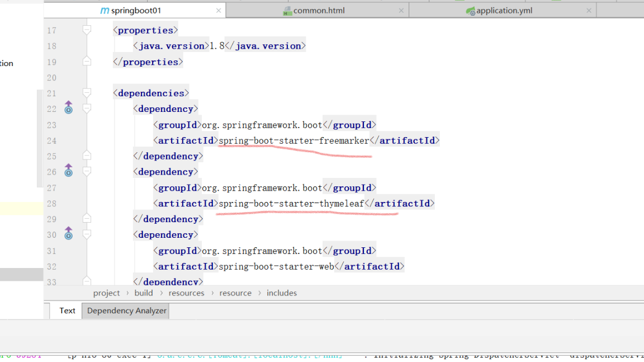This screenshot has width=644, height=362.
Task: Click spring-boot-starter-web artifact text
Action: [276, 266]
